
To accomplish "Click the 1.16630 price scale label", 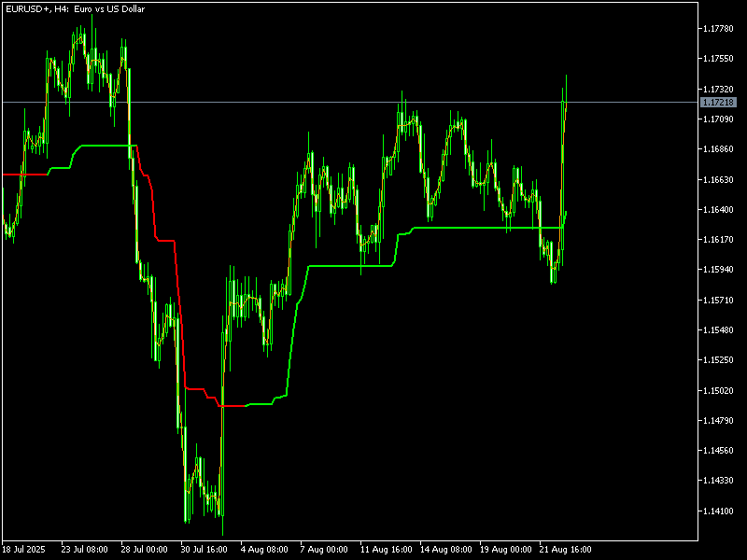I will point(718,180).
